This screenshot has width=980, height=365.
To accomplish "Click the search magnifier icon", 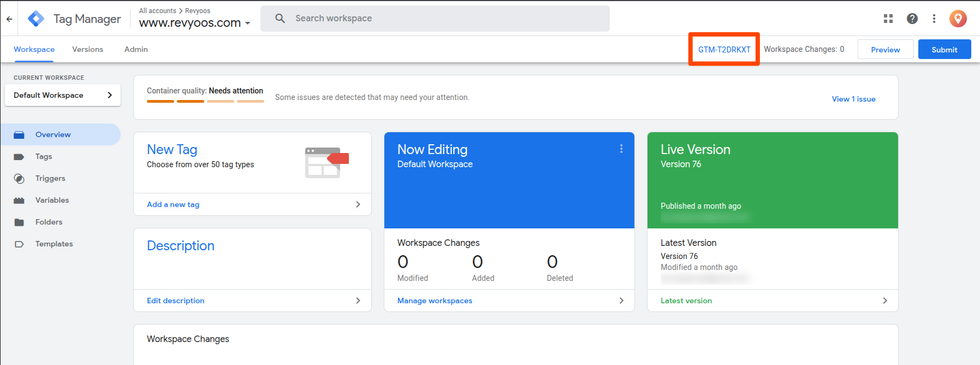I will 280,19.
